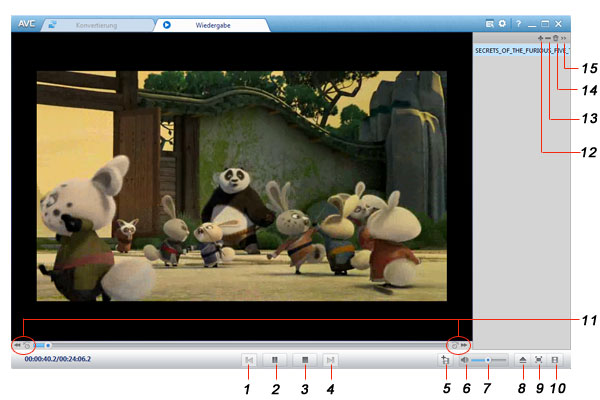This screenshot has width=600, height=400.
Task: Toggle fullscreen video mode
Action: (539, 360)
